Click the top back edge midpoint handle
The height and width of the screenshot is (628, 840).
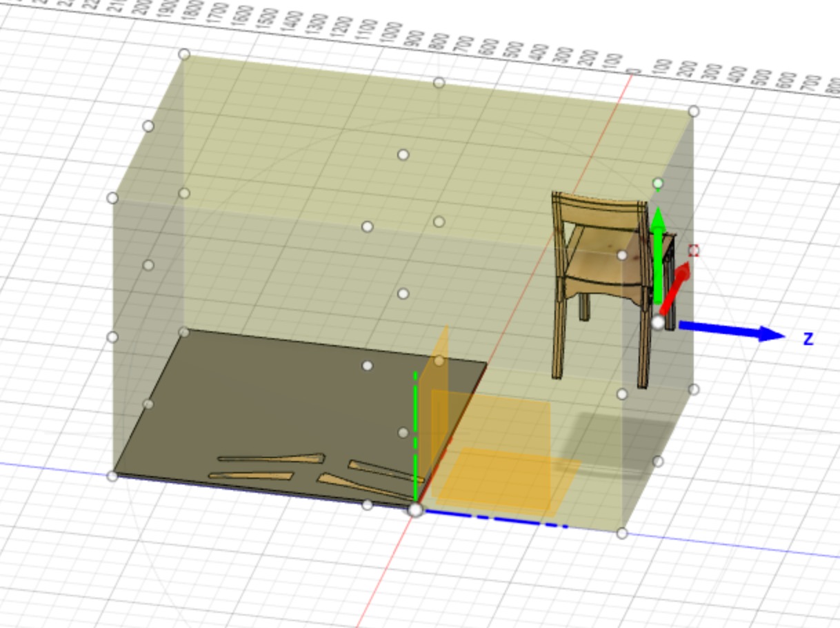click(439, 83)
